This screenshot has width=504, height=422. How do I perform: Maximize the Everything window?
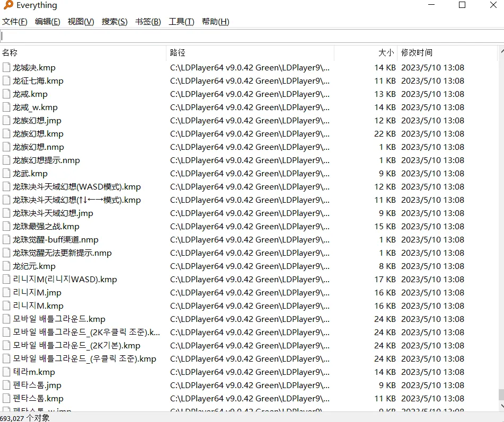pos(462,5)
